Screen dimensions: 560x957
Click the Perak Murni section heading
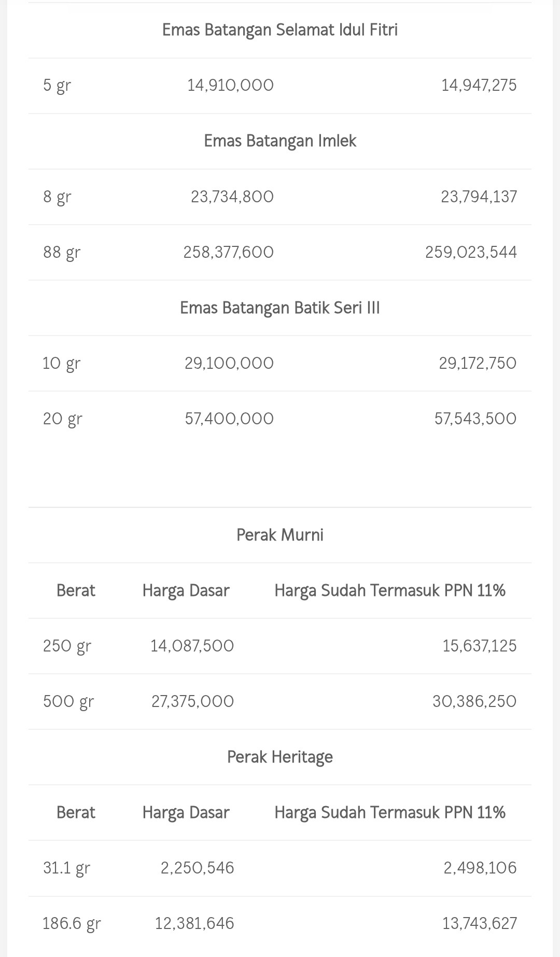[279, 535]
